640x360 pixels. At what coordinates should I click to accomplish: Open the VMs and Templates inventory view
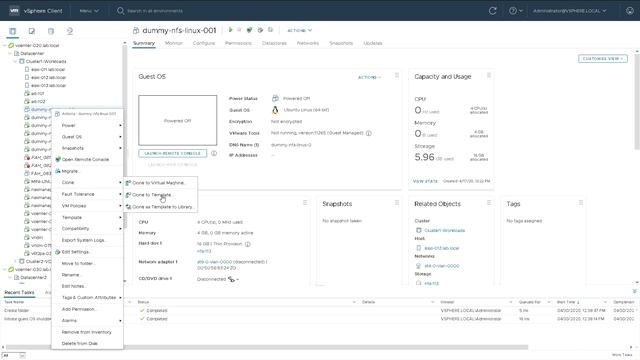(x=31, y=31)
